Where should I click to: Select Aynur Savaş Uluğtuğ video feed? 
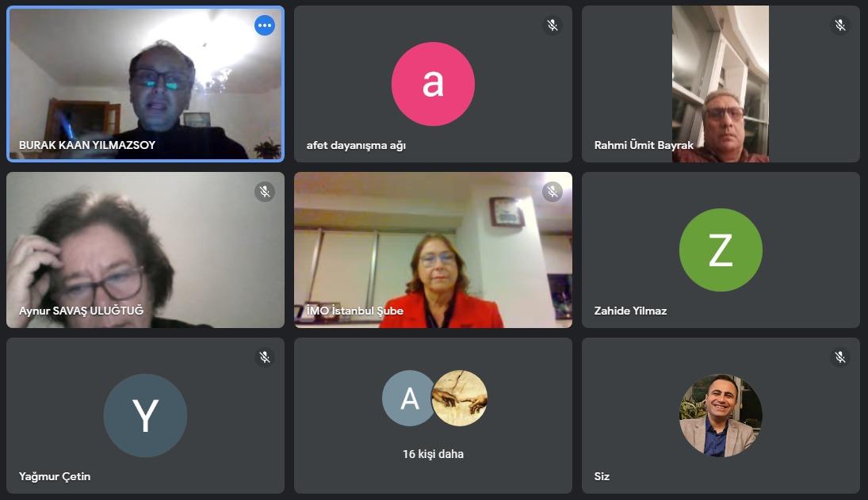point(145,250)
